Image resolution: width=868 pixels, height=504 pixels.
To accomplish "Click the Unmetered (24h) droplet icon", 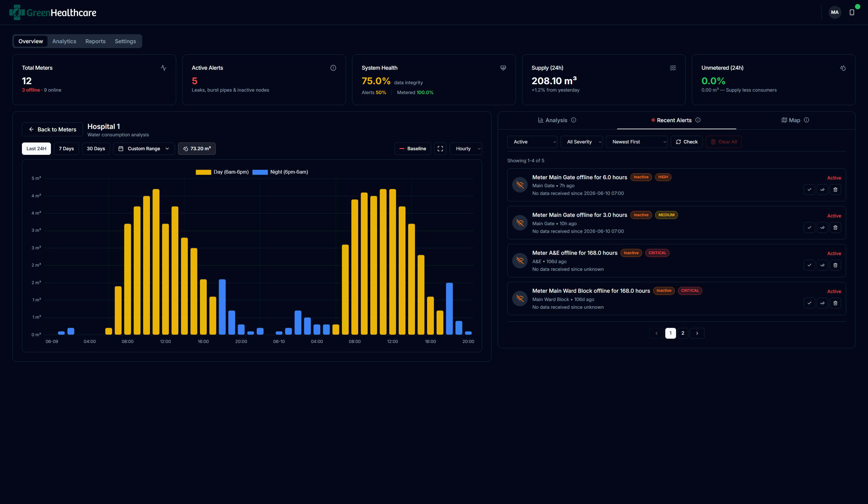I will (843, 68).
